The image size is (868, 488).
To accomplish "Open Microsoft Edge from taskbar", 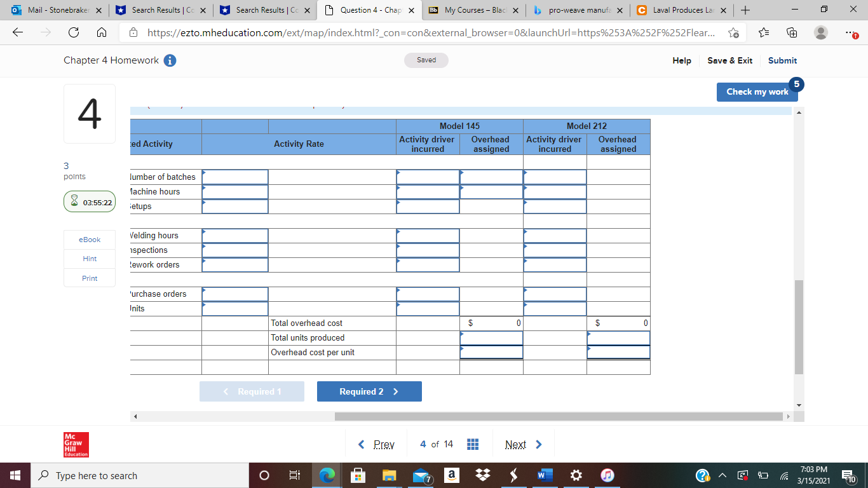I will tap(327, 475).
